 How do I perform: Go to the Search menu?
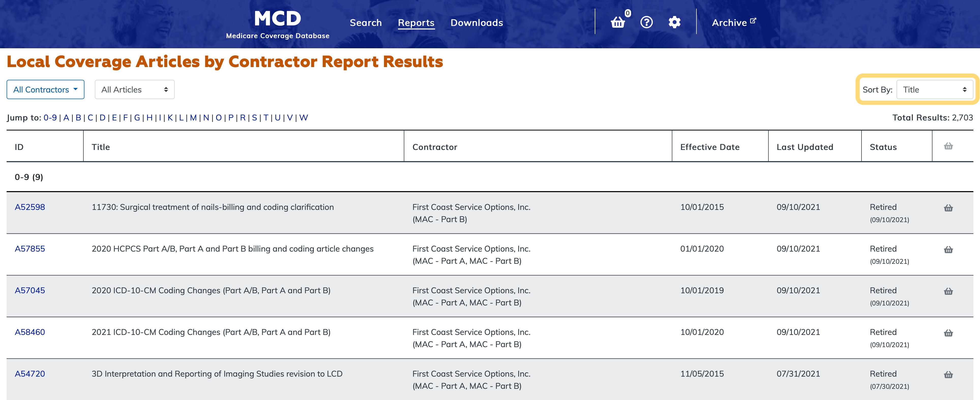coord(365,23)
